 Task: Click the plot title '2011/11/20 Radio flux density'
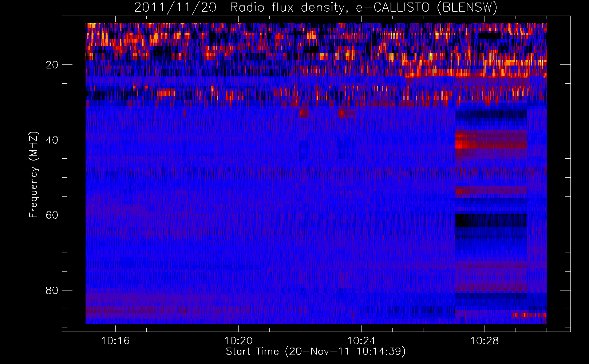click(x=240, y=7)
